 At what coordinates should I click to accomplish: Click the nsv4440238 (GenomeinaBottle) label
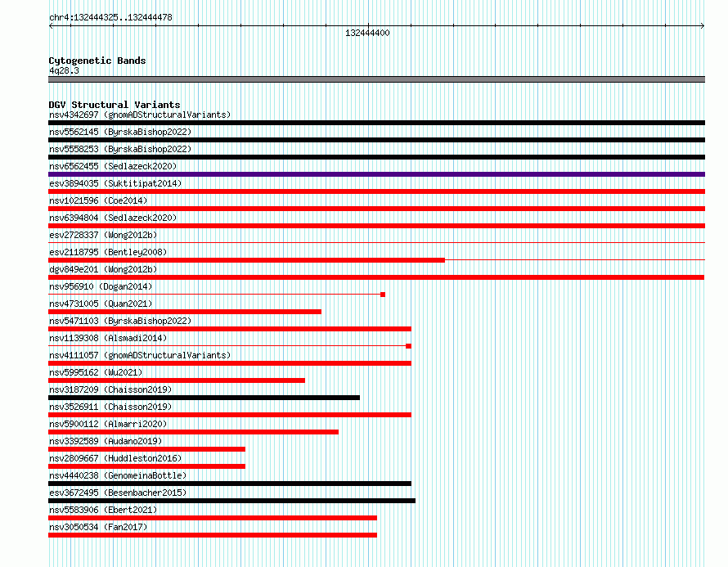coord(118,475)
